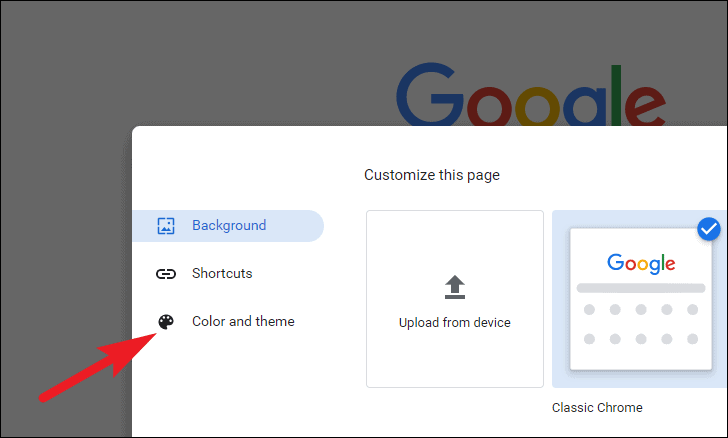Click the Customize this page heading
Screen dimensions: 728x438
(432, 175)
